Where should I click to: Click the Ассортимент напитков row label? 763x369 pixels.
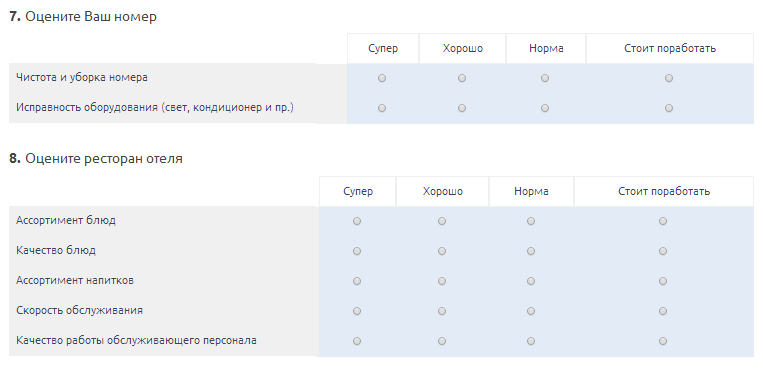75,280
